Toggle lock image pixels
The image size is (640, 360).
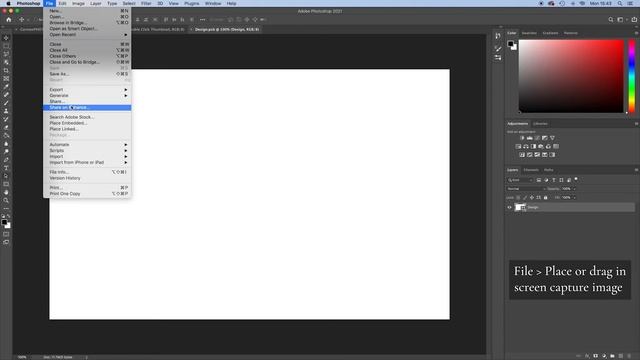click(525, 198)
